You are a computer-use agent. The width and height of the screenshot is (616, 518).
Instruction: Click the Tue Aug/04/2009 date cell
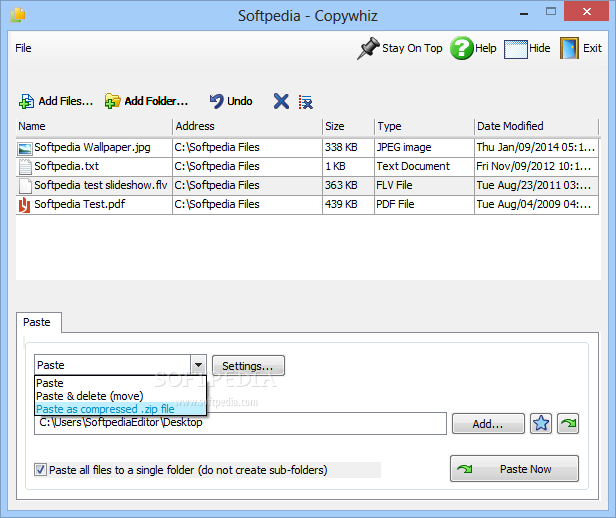coord(534,204)
